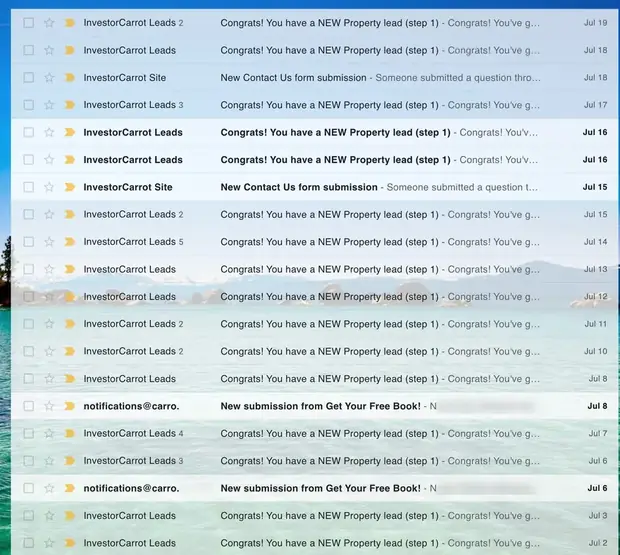620x555 pixels.
Task: Star the Jul 8 notifications@carro email
Action: pyautogui.click(x=49, y=406)
